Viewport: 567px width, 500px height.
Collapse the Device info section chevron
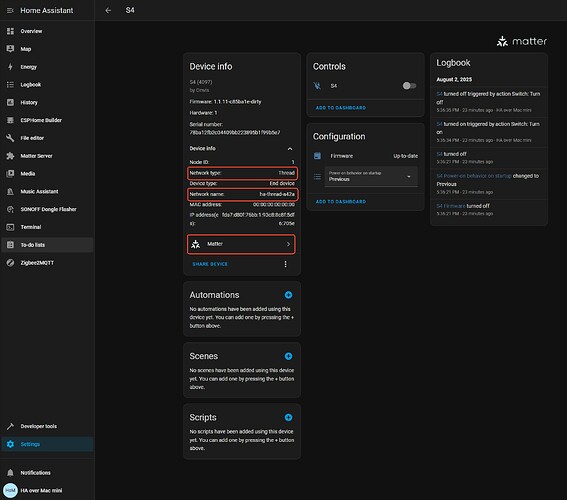pos(290,149)
